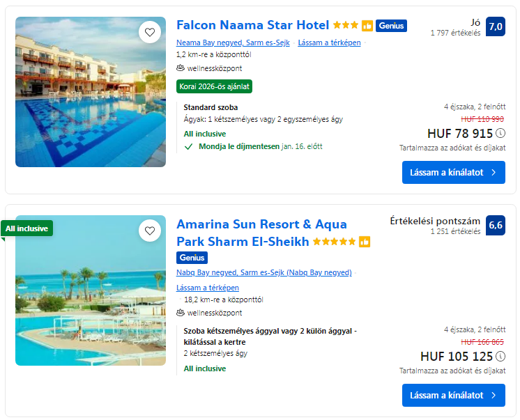The height and width of the screenshot is (420, 520).
Task: Click Genius badge on Falcon Naama Star Hotel
Action: coord(391,26)
